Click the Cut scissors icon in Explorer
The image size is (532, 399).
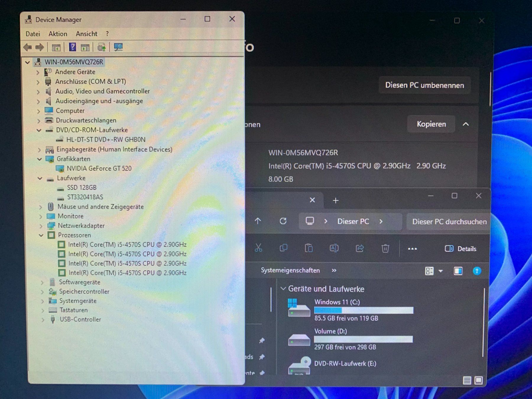[x=258, y=248]
